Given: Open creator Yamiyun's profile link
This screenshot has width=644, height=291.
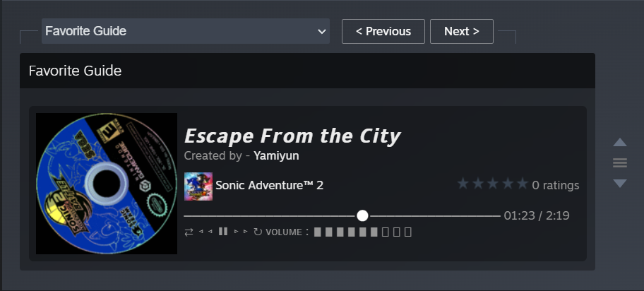Looking at the screenshot, I should tap(276, 156).
